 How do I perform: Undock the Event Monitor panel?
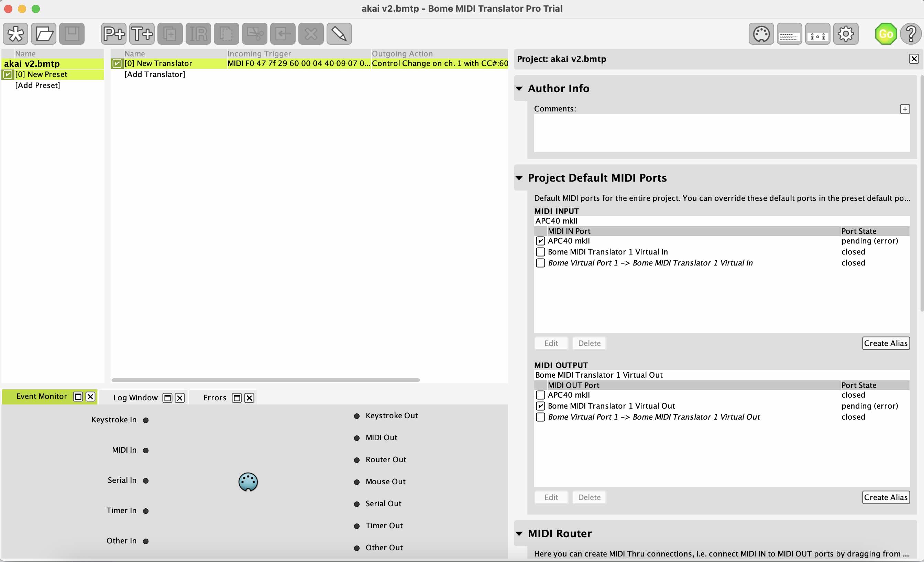click(x=78, y=397)
